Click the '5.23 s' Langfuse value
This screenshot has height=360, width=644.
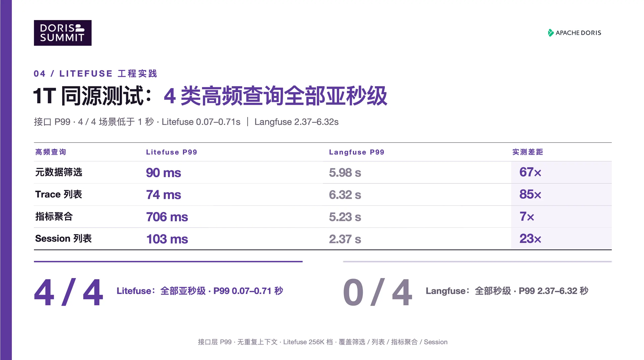pyautogui.click(x=345, y=217)
